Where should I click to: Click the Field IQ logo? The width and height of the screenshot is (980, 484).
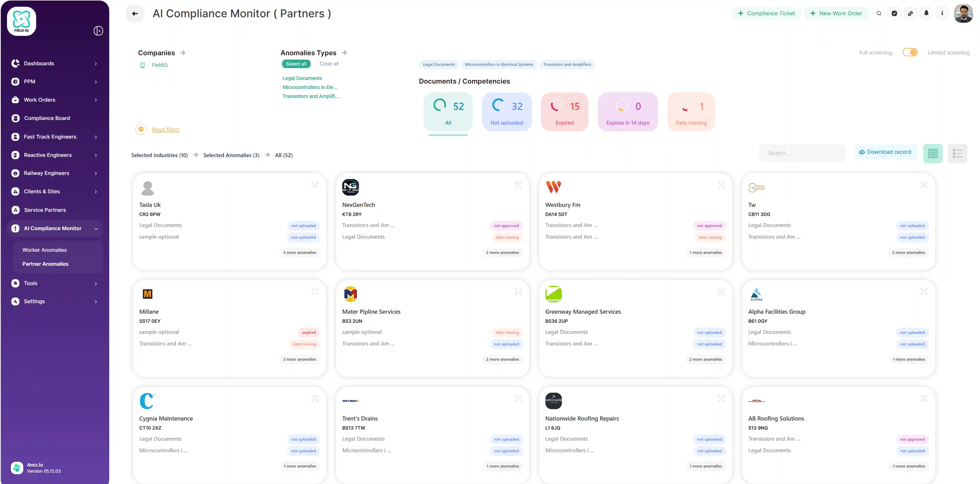pos(22,21)
